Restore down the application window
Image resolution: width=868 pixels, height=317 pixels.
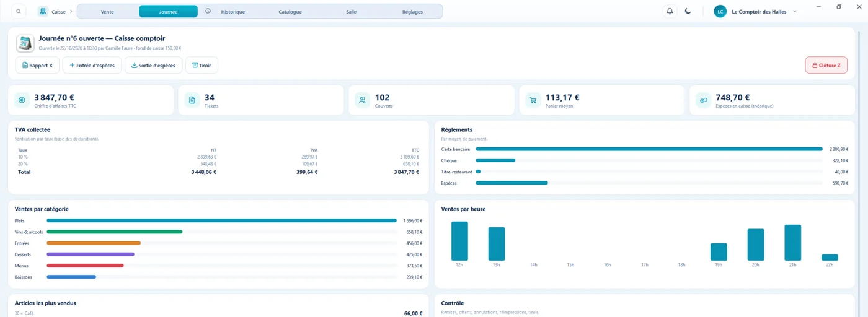pyautogui.click(x=839, y=7)
